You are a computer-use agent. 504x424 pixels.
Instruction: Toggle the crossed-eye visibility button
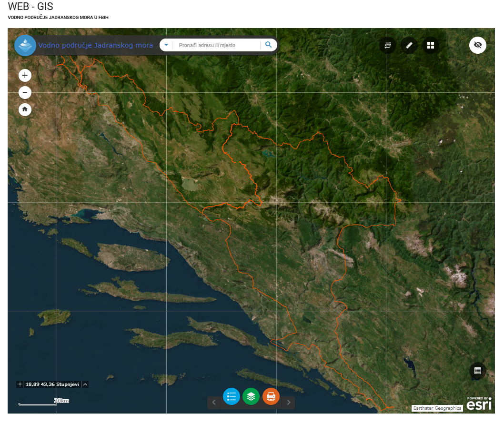click(x=478, y=45)
